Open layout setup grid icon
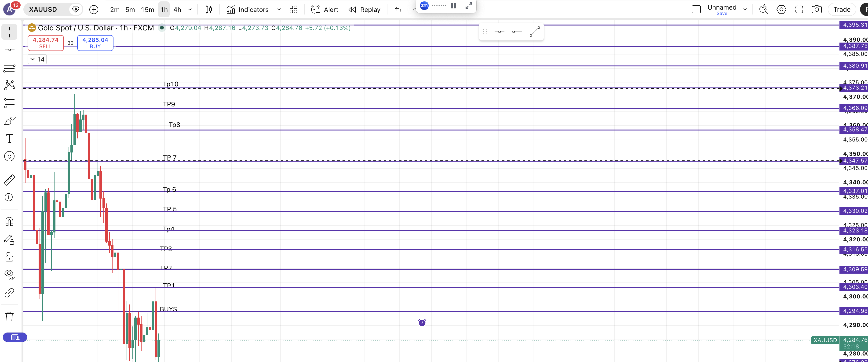 tap(293, 9)
